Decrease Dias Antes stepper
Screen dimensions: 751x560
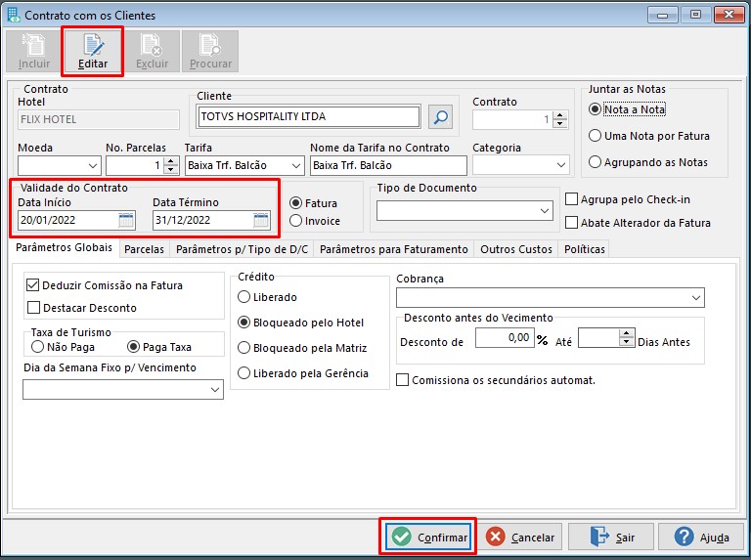point(626,342)
